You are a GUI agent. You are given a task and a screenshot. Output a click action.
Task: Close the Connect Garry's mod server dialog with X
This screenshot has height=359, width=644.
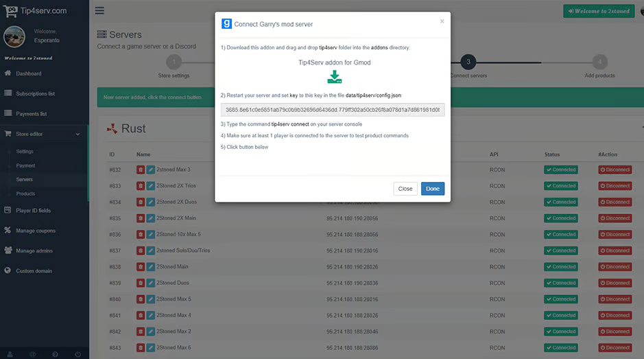click(442, 21)
